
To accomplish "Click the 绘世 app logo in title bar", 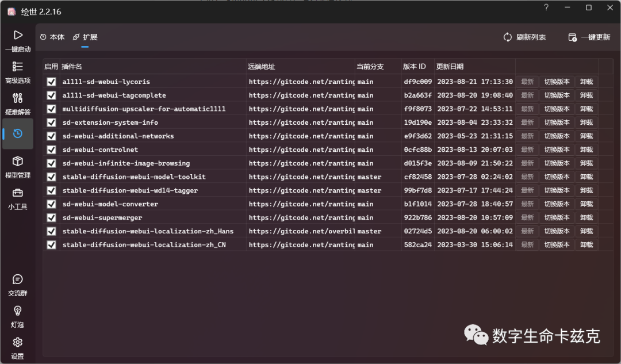I will pyautogui.click(x=11, y=12).
